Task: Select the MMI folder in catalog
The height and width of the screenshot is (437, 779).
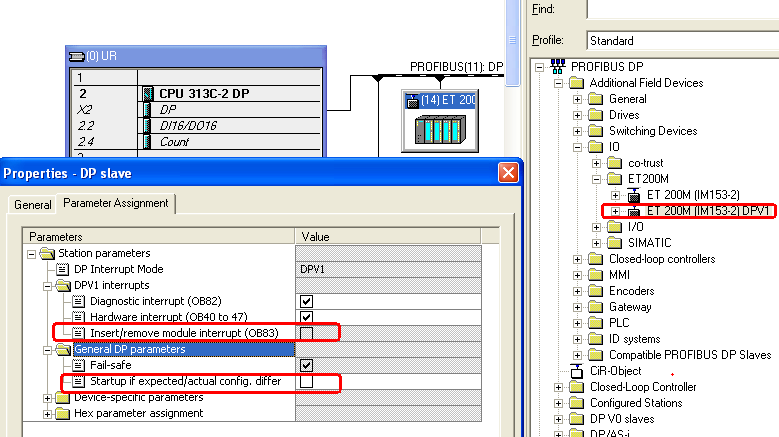Action: click(619, 275)
